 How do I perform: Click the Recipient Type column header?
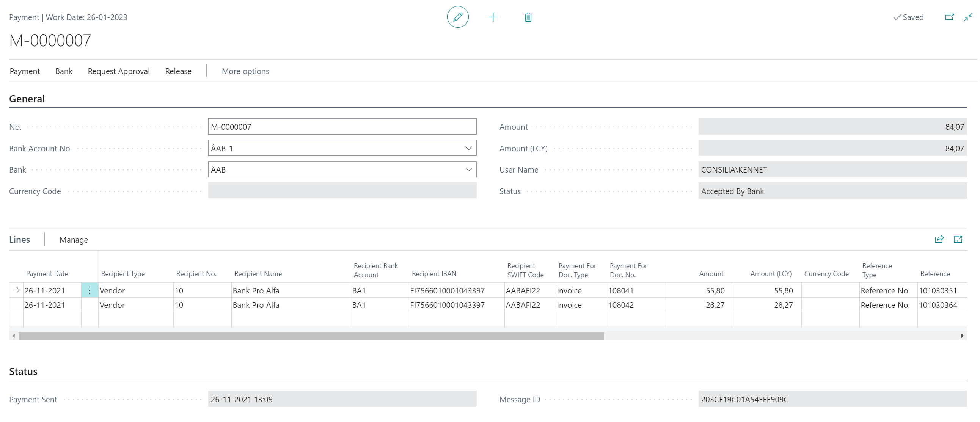[123, 274]
